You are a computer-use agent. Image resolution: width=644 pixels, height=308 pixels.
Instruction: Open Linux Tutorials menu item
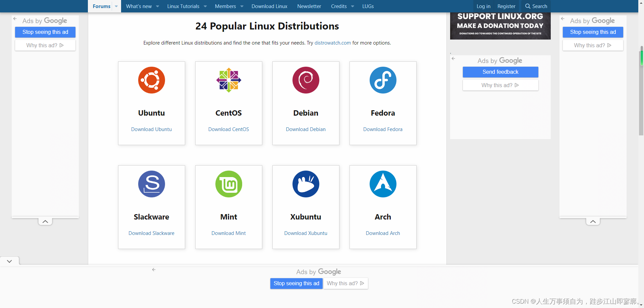pyautogui.click(x=183, y=6)
